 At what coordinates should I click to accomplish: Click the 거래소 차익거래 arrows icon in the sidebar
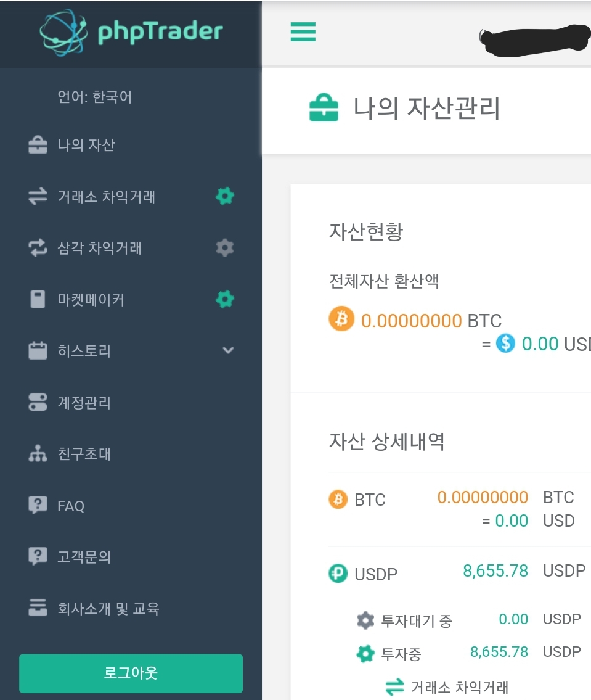[x=38, y=197]
